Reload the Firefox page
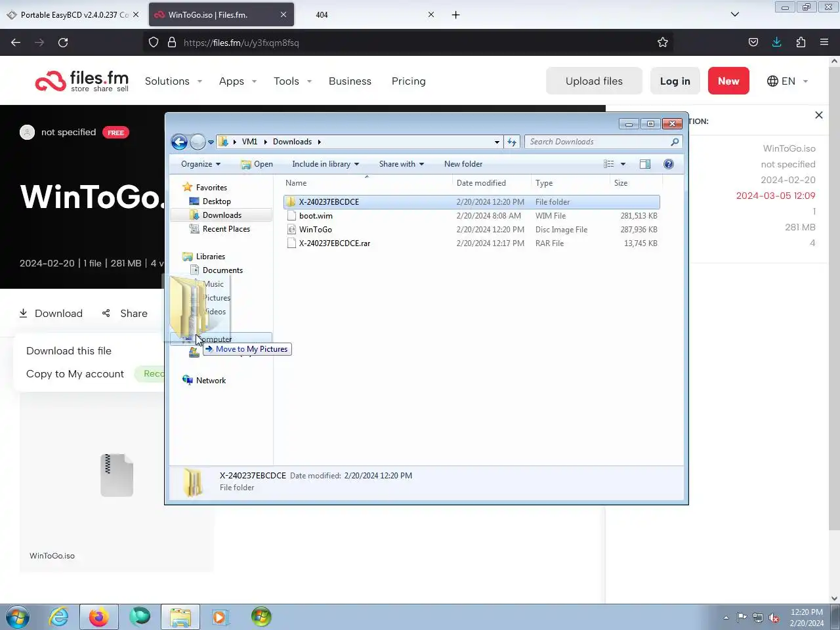840x630 pixels. [63, 43]
